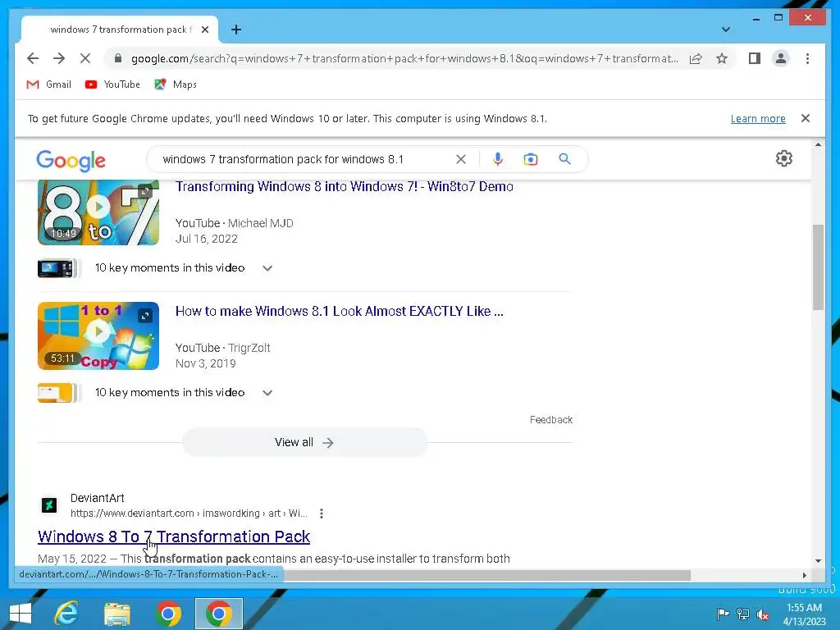
Task: Open the first Chrome taskbar icon
Action: (x=168, y=614)
